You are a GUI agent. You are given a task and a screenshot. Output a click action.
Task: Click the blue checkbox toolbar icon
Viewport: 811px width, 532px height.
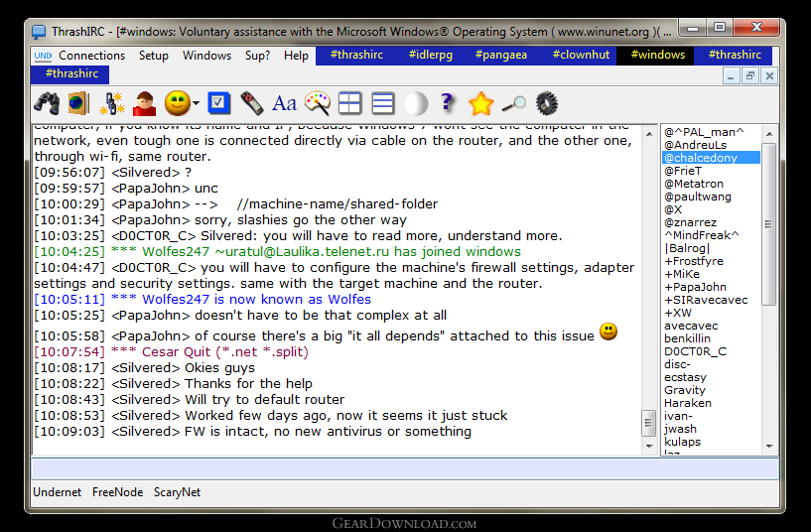coord(218,103)
